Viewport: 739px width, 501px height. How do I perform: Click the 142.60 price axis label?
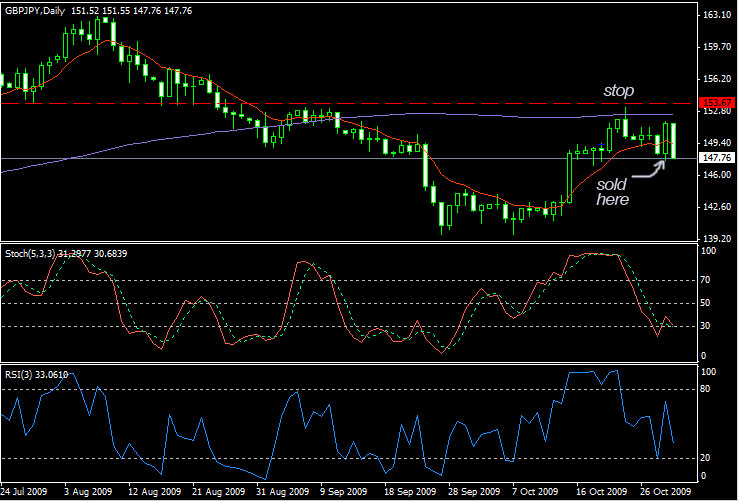[718, 207]
